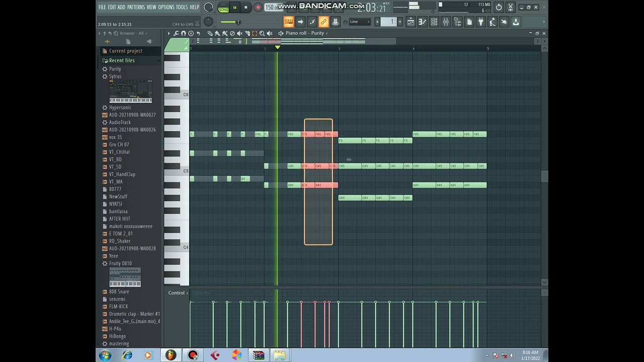Click the plug-in picker plug icon
Screen dimensions: 644x362
click(x=480, y=22)
